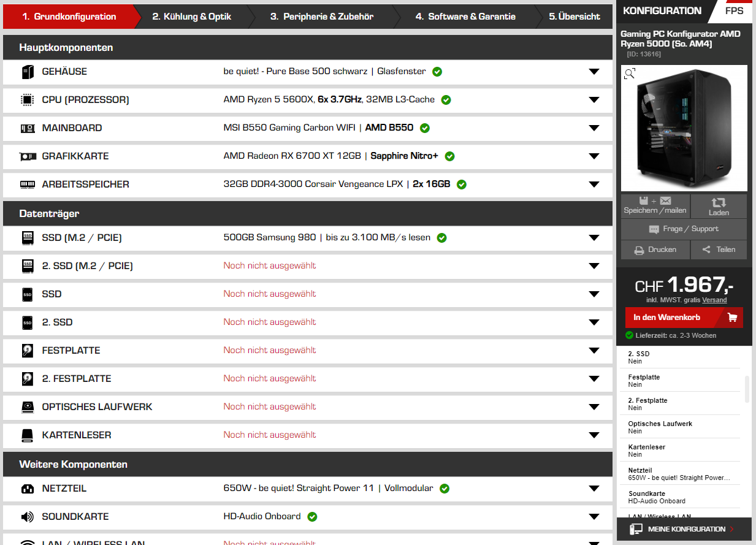The height and width of the screenshot is (545, 756).
Task: Click the Gehäuse case icon
Action: [28, 72]
